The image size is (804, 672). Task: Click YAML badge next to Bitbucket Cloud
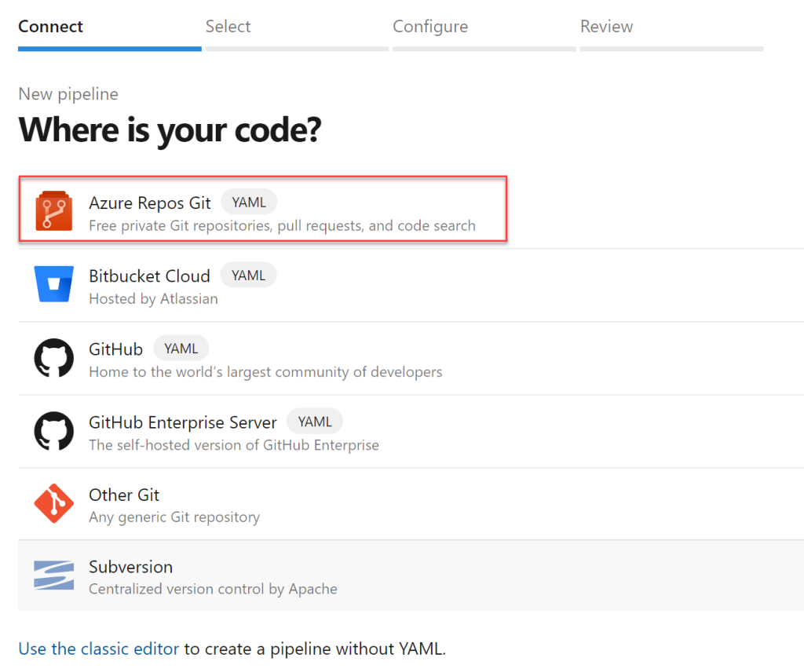click(x=248, y=276)
